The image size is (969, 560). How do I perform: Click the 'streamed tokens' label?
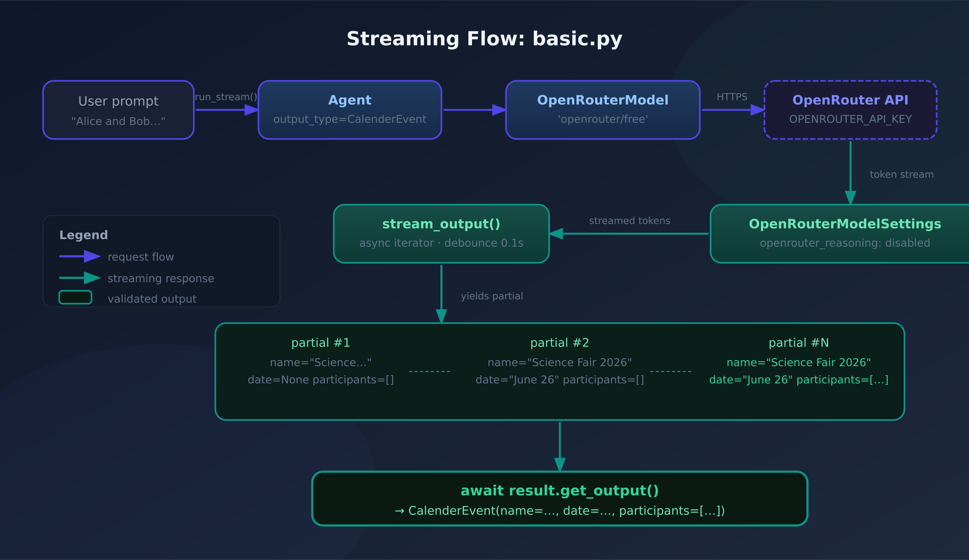coord(629,221)
